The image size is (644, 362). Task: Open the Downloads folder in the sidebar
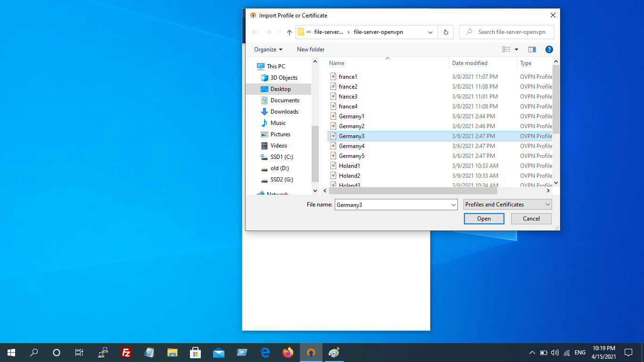coord(284,112)
